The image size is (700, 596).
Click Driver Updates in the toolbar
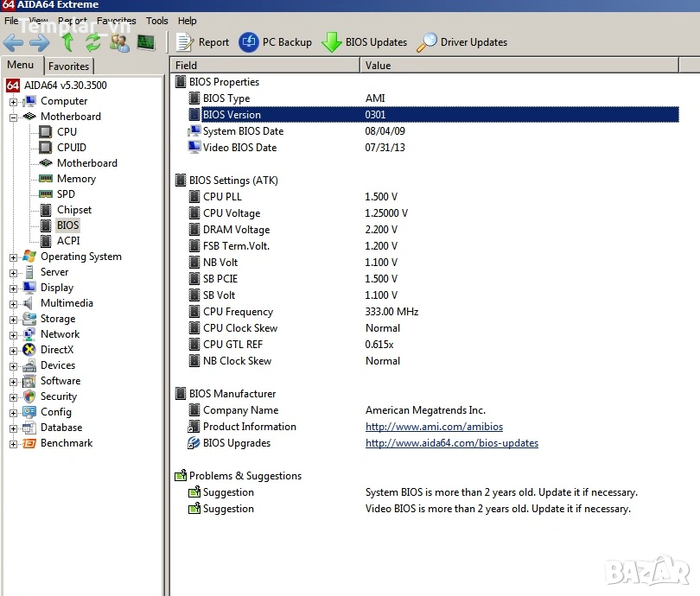point(462,42)
